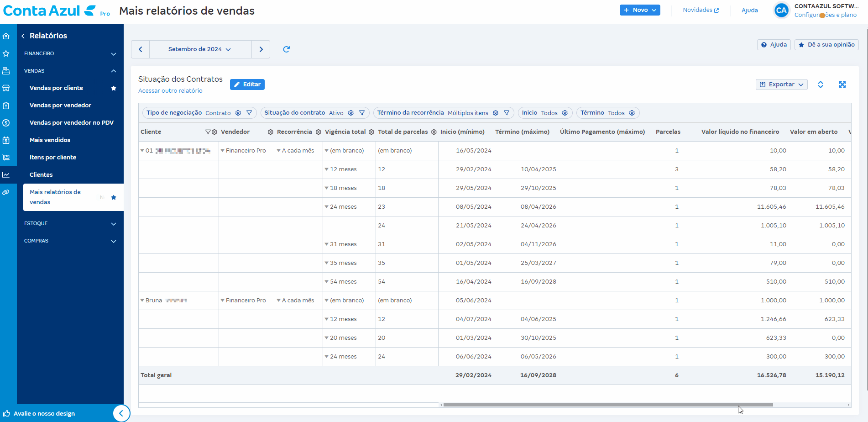Open the calendar dollar icon in left rail

click(x=6, y=140)
